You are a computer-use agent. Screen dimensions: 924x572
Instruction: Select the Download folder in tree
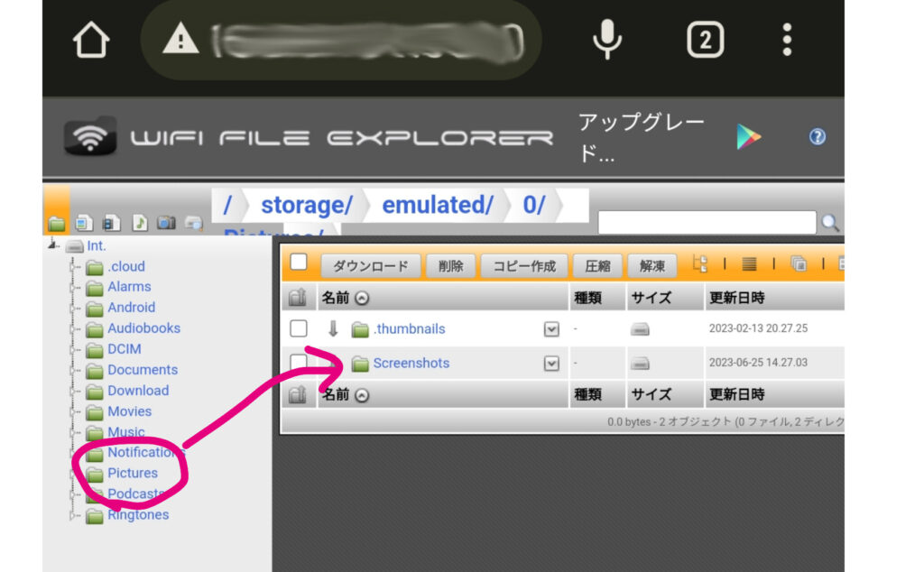click(x=138, y=391)
